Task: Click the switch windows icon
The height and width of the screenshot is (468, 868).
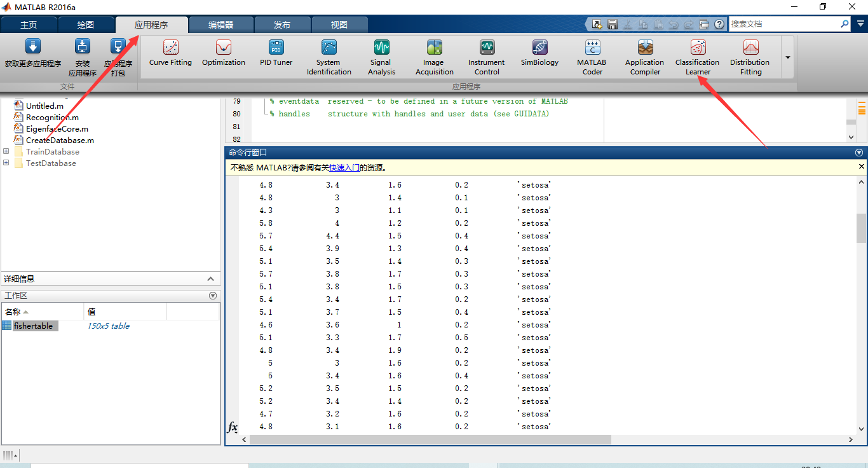Action: [x=704, y=24]
